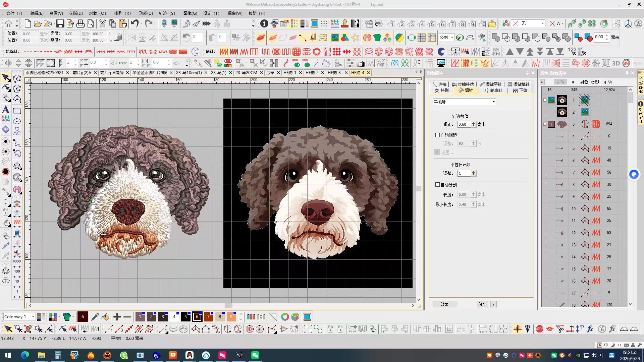
Task: Select object row 10 in the object list
Action: pyautogui.click(x=585, y=208)
